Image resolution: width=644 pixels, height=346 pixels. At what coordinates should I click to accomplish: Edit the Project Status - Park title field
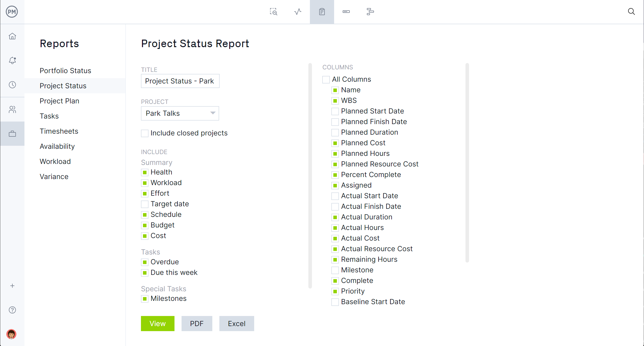(180, 81)
